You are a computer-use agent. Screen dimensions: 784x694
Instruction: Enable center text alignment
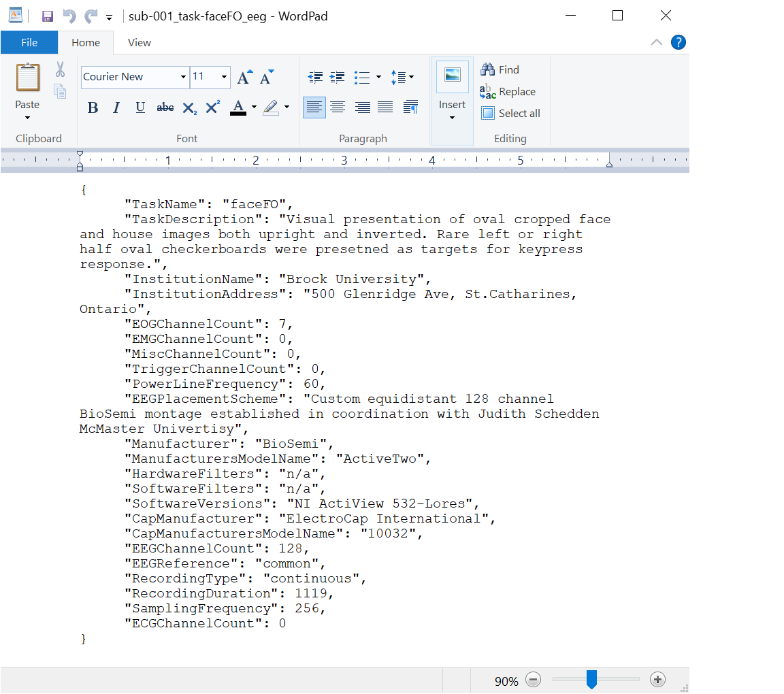338,108
